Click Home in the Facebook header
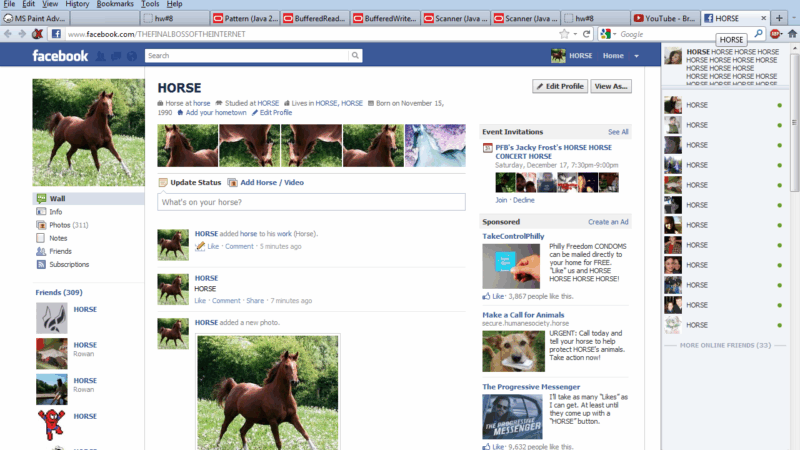This screenshot has width=800, height=450. 613,56
